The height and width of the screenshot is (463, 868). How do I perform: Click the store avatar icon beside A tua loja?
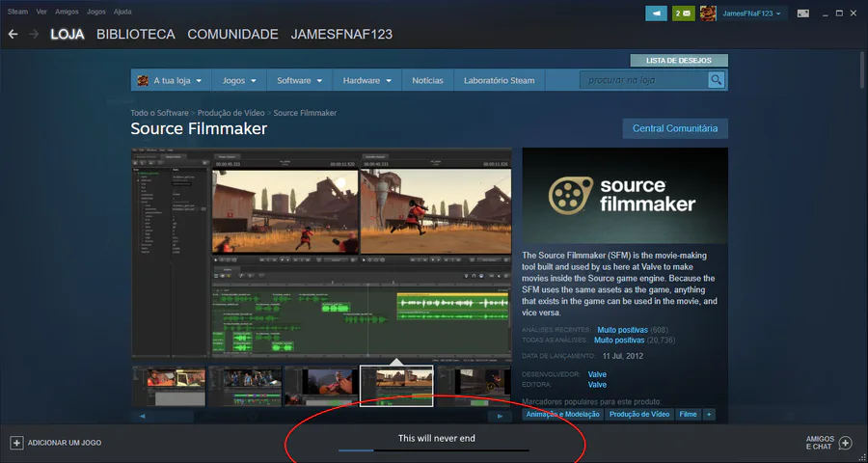click(143, 80)
